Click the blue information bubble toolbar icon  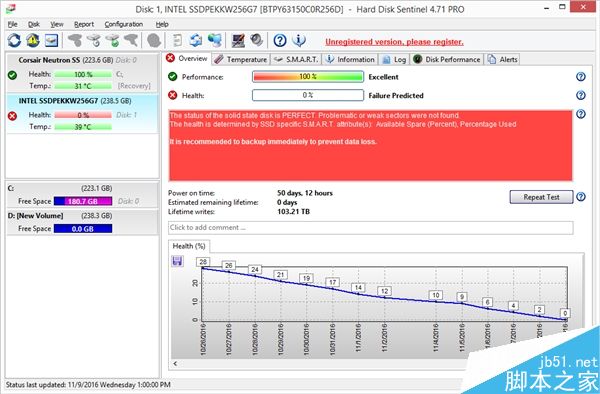[299, 40]
